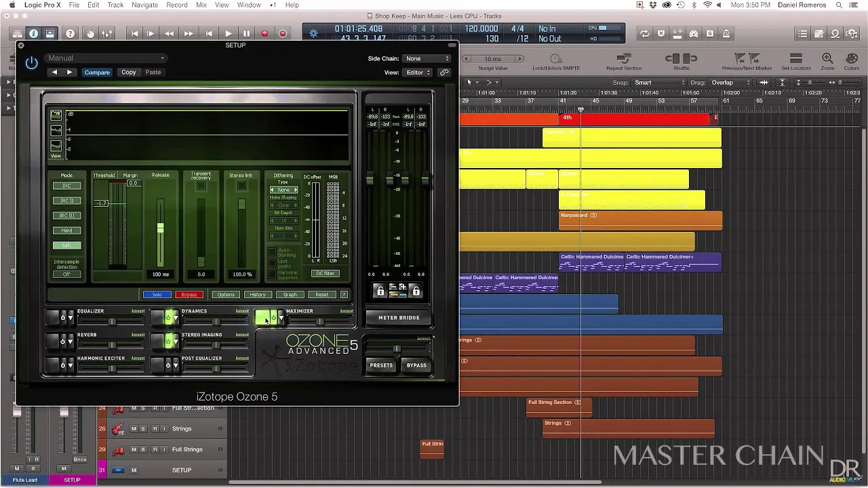Open the View Editor dropdown

pos(418,73)
